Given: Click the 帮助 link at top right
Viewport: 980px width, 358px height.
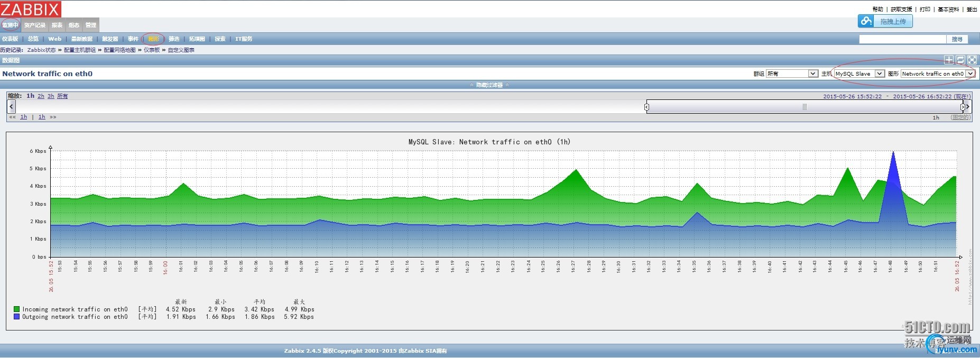Looking at the screenshot, I should coord(877,9).
